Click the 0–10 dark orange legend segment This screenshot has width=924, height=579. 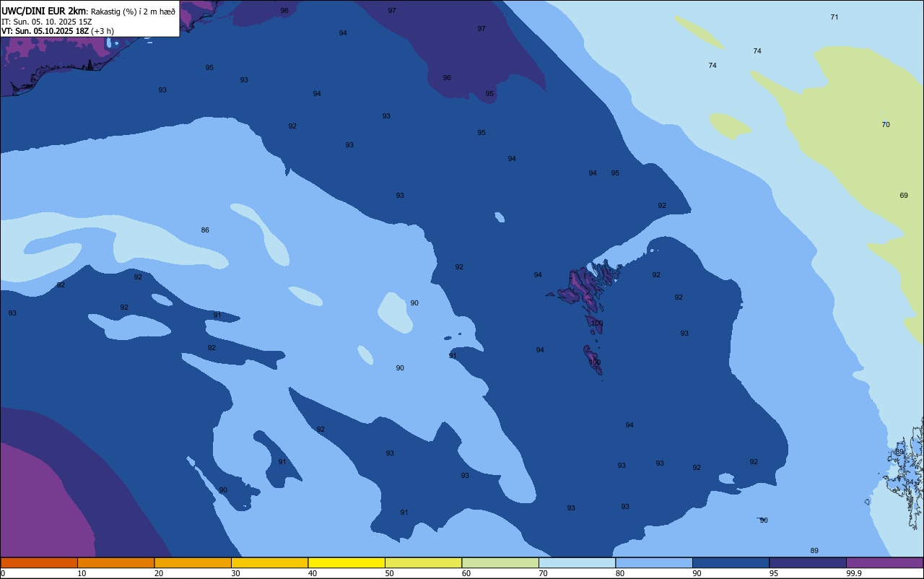(39, 562)
